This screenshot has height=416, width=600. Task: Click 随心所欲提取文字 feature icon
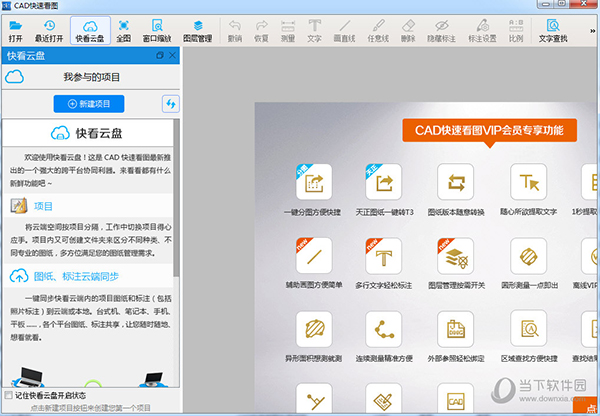[528, 182]
